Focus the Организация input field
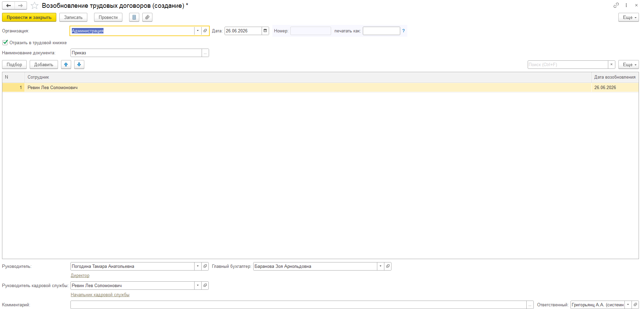 (x=132, y=31)
